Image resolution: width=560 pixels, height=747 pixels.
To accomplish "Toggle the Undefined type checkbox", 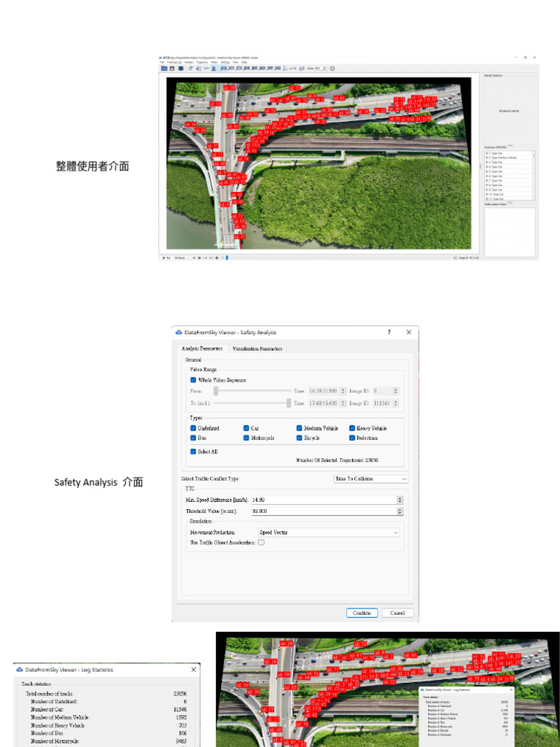I will point(193,427).
